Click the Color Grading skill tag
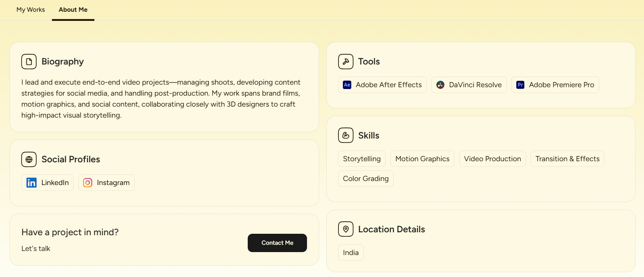The width and height of the screenshot is (644, 277). coord(366,178)
